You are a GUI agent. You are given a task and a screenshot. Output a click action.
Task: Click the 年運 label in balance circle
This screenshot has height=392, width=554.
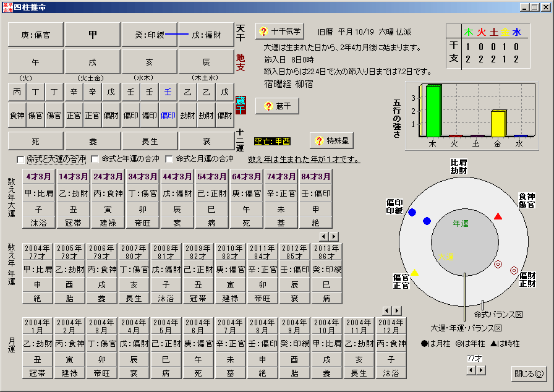tap(461, 223)
